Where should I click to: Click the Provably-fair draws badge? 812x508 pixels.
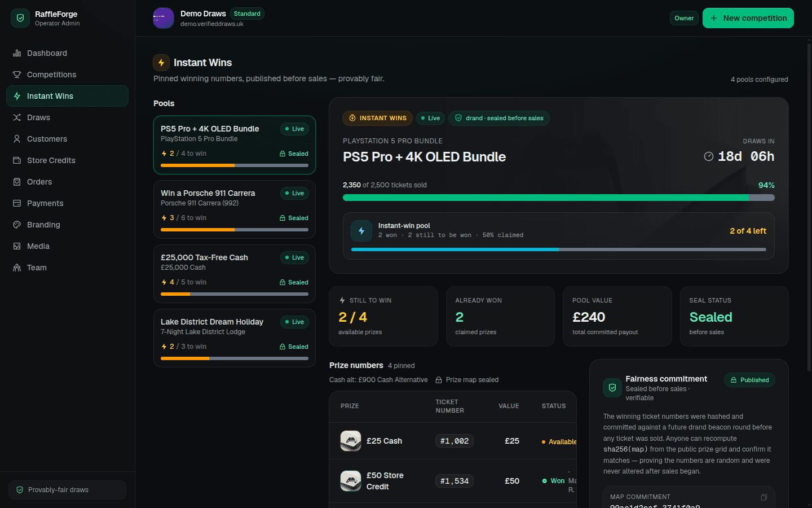point(67,490)
